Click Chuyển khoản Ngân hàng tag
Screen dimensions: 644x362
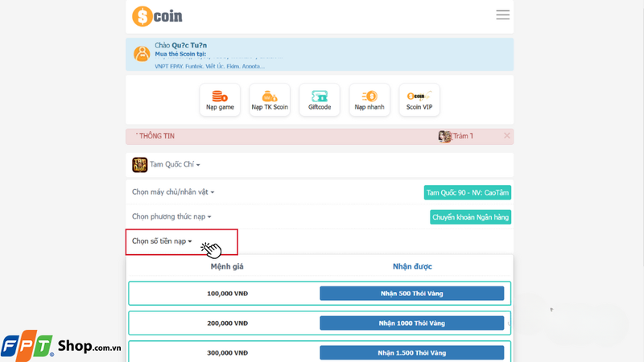click(470, 217)
